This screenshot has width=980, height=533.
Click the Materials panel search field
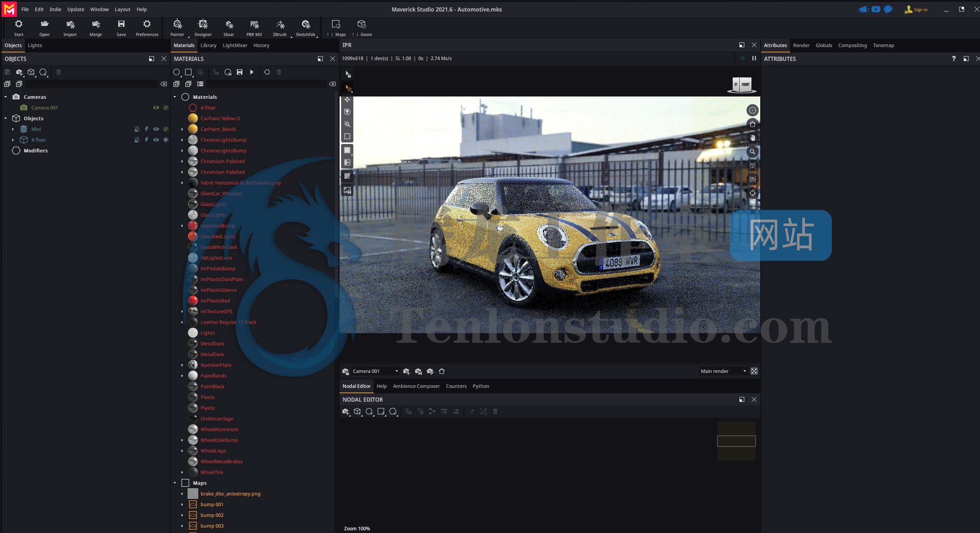pos(267,84)
